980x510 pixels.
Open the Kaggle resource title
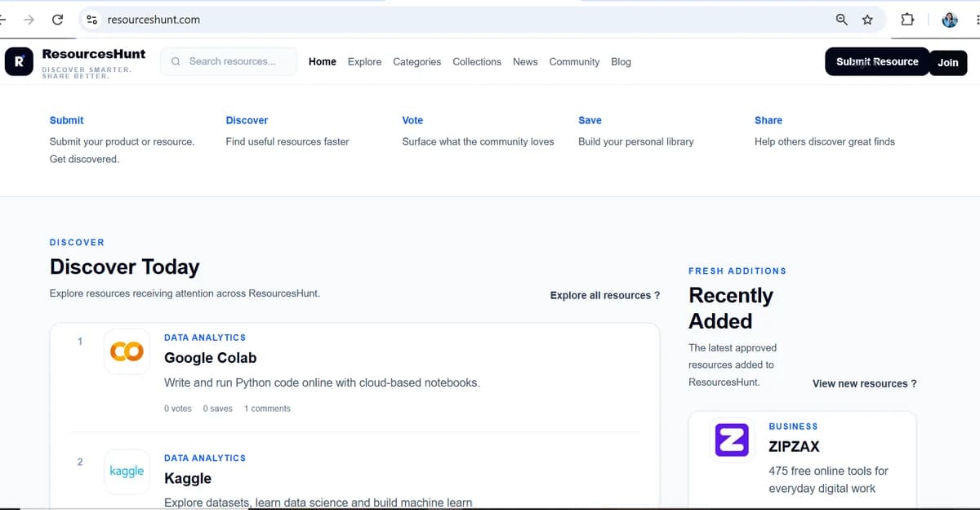(x=188, y=479)
